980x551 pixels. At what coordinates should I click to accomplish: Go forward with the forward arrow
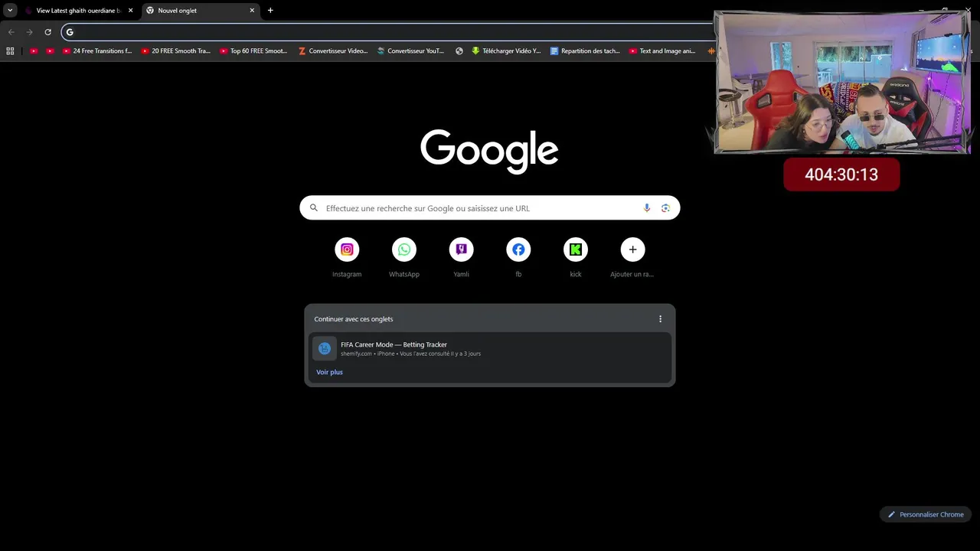click(29, 32)
